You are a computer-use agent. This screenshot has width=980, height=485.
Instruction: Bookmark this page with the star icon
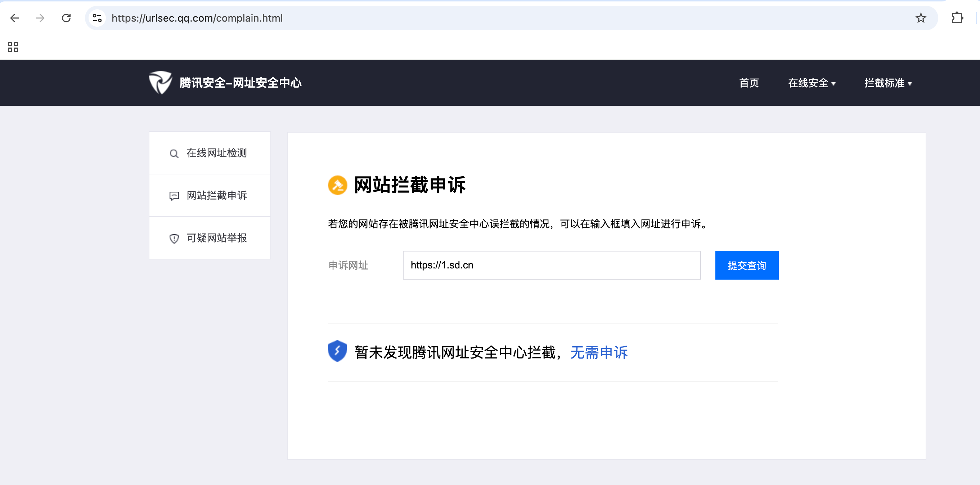coord(921,18)
